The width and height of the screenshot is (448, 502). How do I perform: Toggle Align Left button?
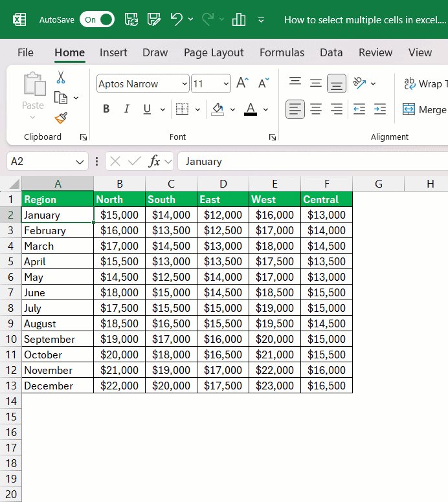295,109
